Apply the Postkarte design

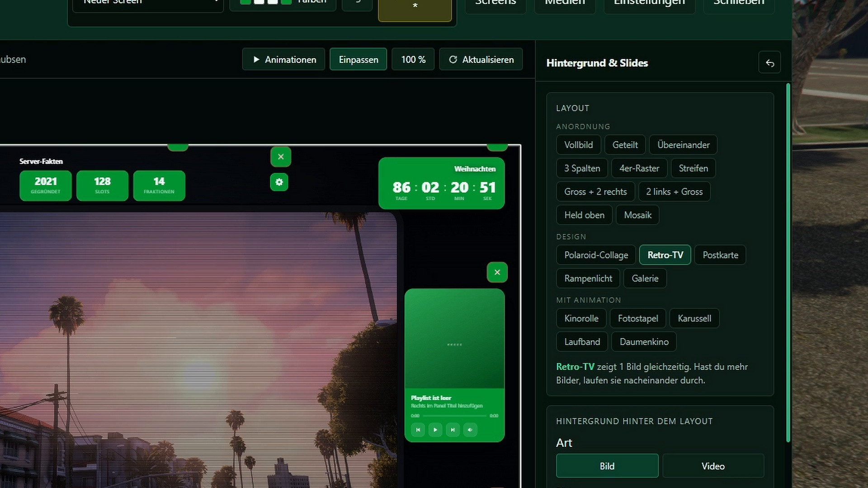[x=721, y=255]
